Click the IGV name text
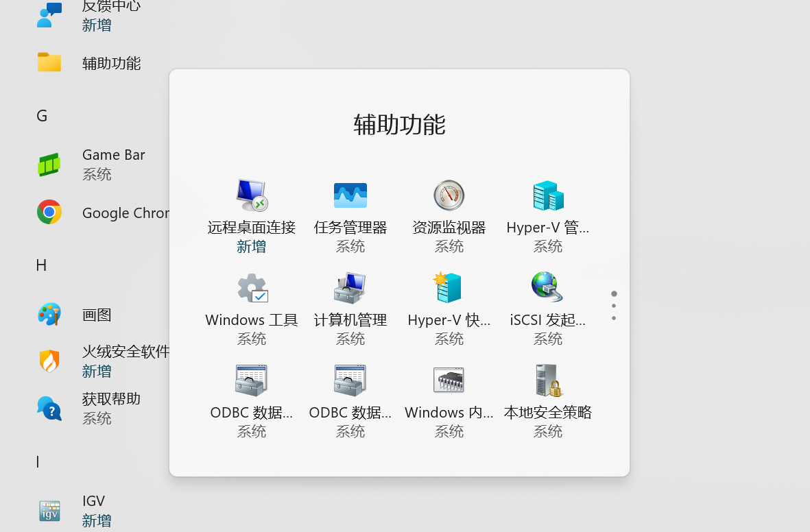The image size is (810, 532). coord(93,501)
